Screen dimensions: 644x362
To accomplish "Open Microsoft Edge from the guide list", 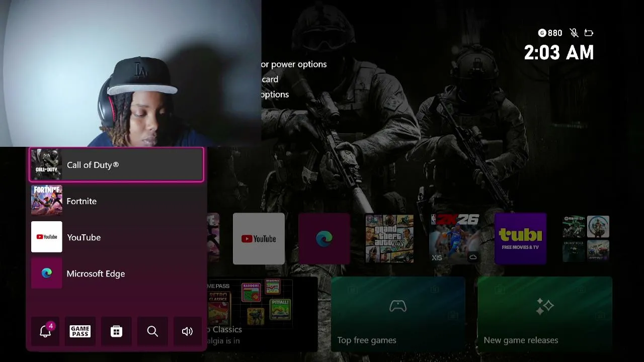I will (x=116, y=274).
